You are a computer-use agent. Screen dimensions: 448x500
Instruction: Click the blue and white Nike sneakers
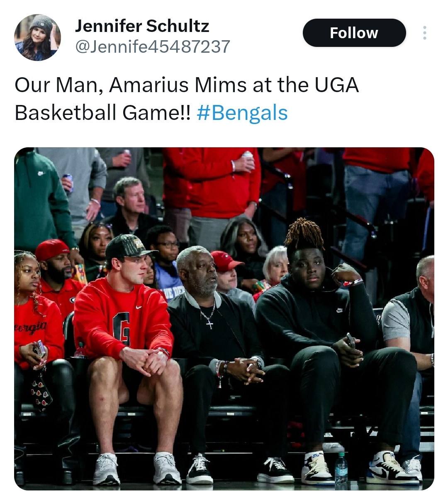point(360,468)
